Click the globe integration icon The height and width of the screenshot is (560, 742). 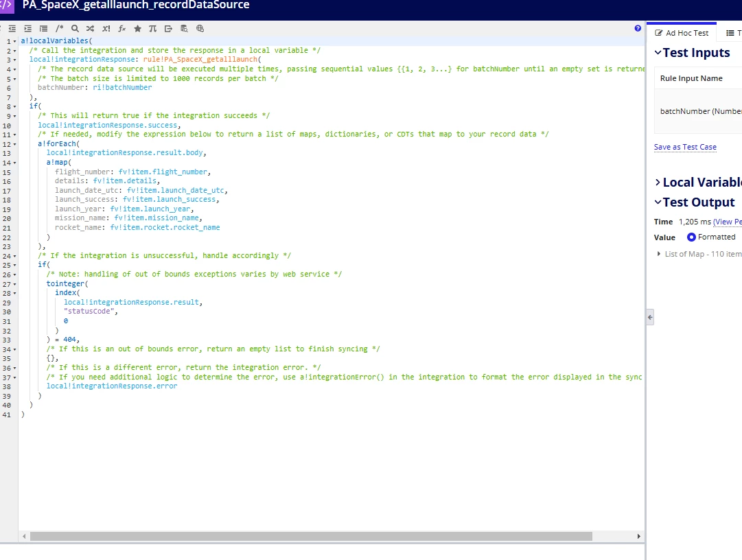point(200,29)
